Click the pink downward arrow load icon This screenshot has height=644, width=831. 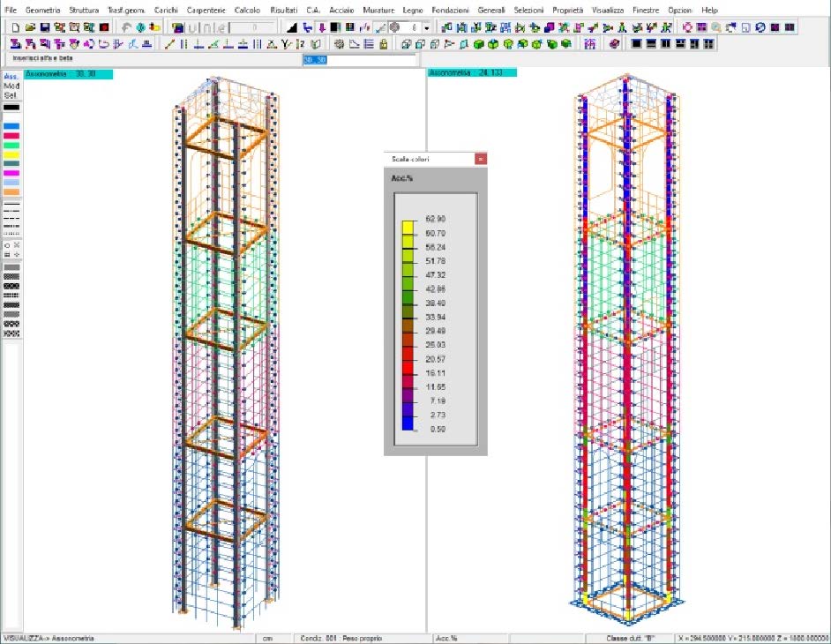(x=321, y=27)
